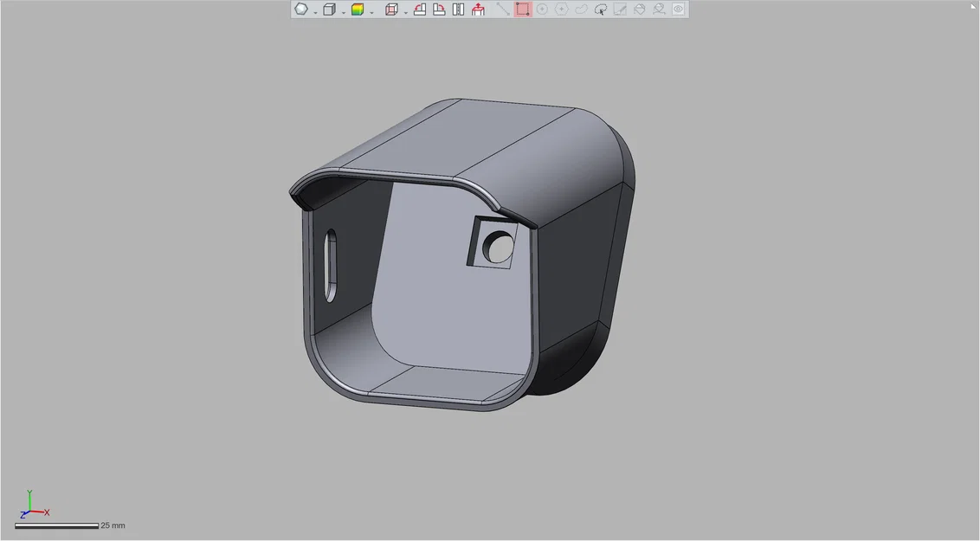Click the paint bucket fill selection icon
Screen dimensions: 980x541
pyautogui.click(x=640, y=10)
